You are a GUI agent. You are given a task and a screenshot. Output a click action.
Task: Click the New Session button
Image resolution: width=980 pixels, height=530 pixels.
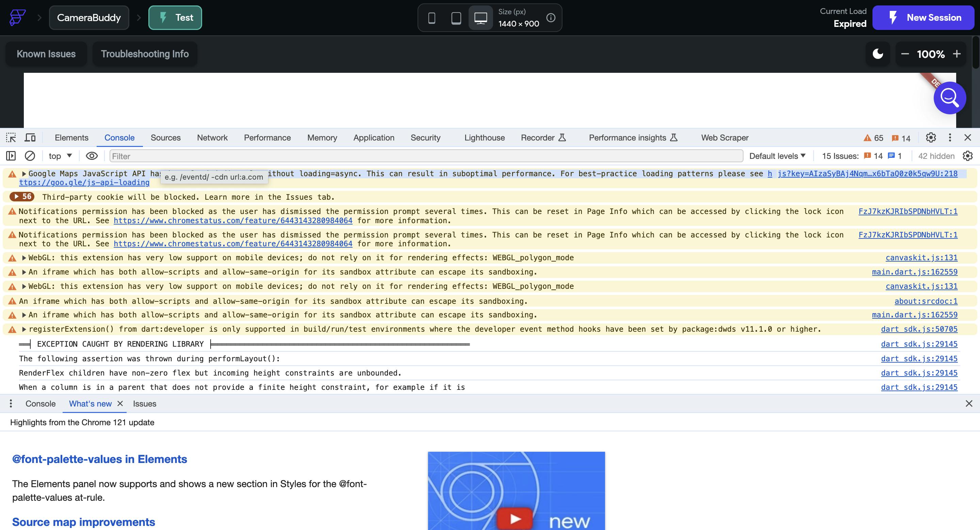(923, 18)
